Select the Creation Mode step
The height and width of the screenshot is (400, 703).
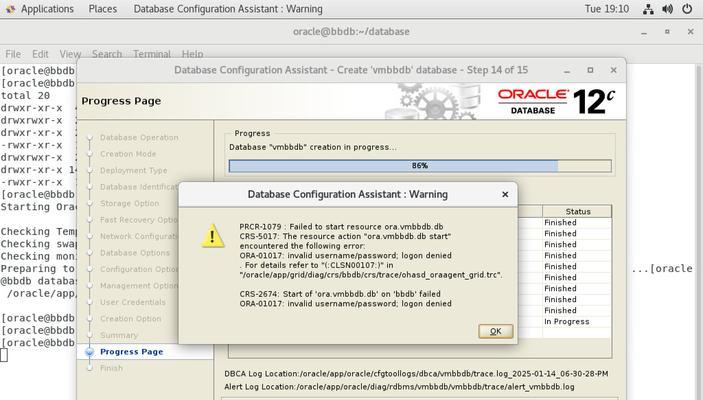128,154
